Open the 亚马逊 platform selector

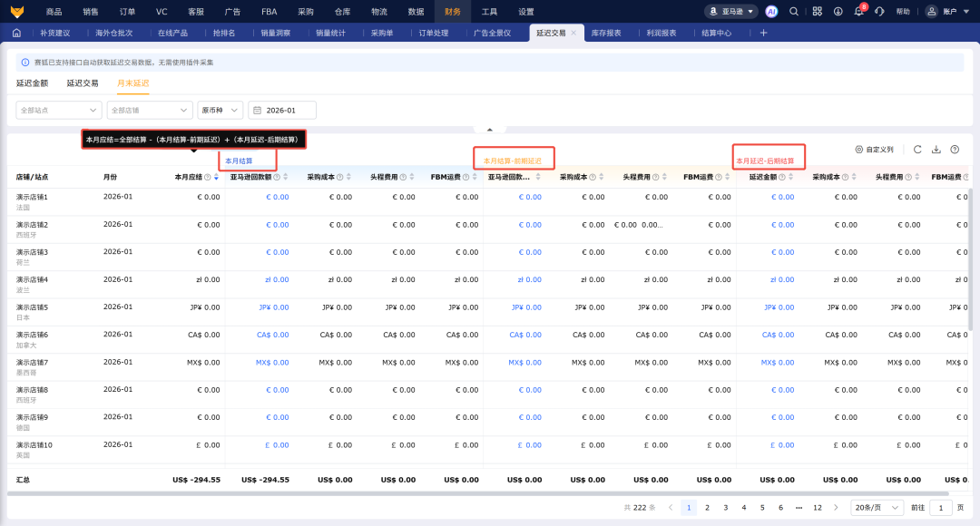point(731,11)
